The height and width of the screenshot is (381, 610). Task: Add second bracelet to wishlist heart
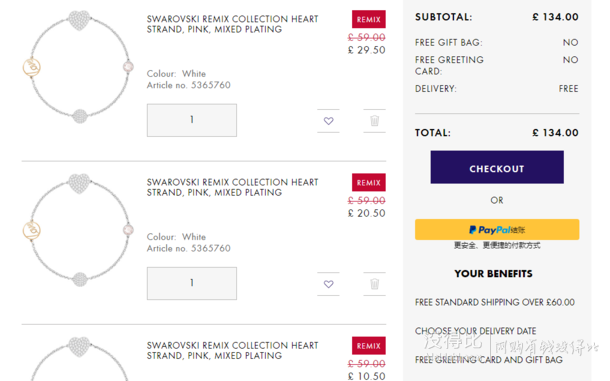(x=328, y=284)
